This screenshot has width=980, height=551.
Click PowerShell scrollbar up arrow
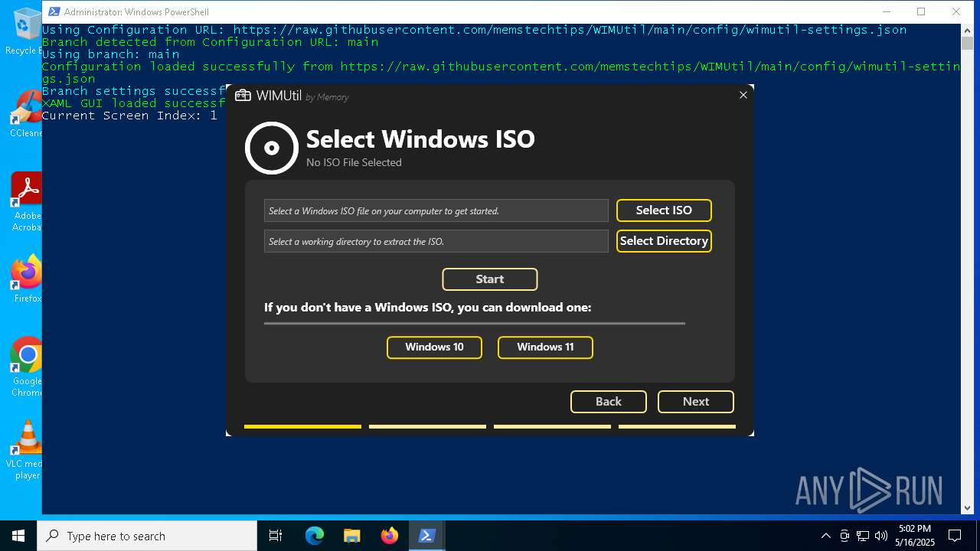pos(967,30)
